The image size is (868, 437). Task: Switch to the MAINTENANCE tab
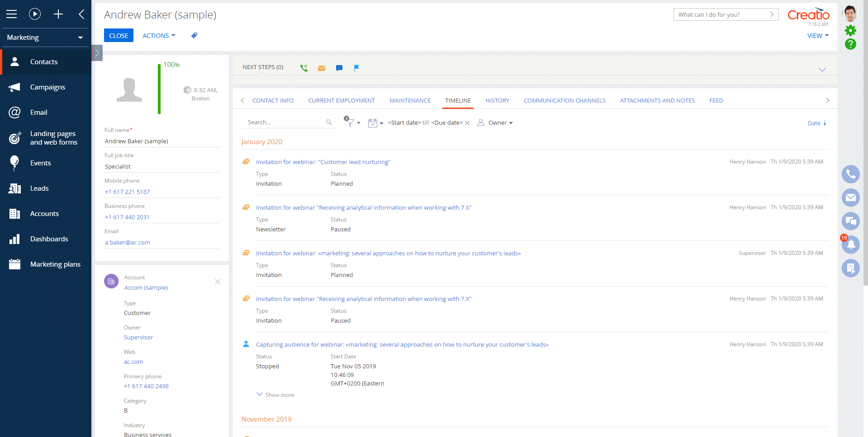click(410, 101)
